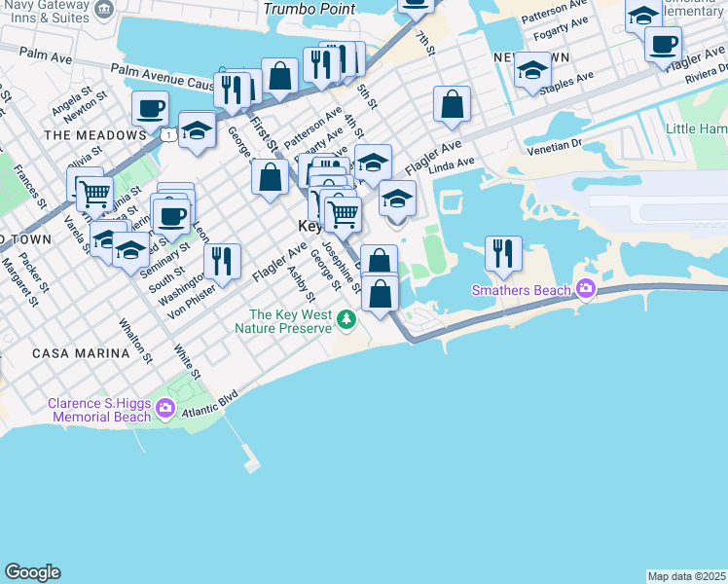Click the Josephine St street label
Image resolution: width=728 pixels, height=584 pixels.
point(342,268)
